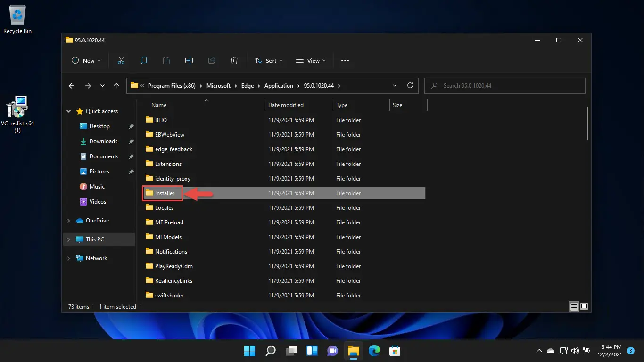The width and height of the screenshot is (644, 362).
Task: Open the View dropdown
Action: (x=311, y=60)
